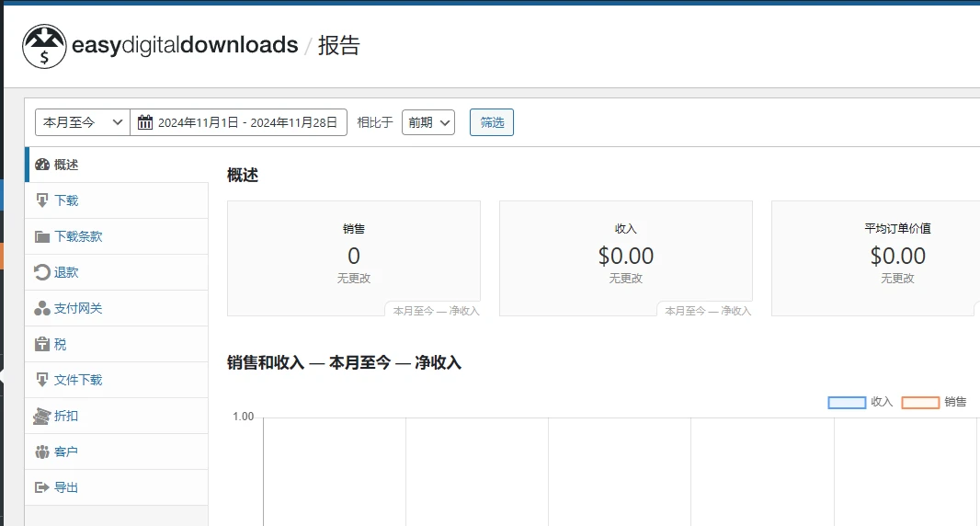980x526 pixels.
Task: Click the 折扣 discount tag icon
Action: tap(42, 416)
